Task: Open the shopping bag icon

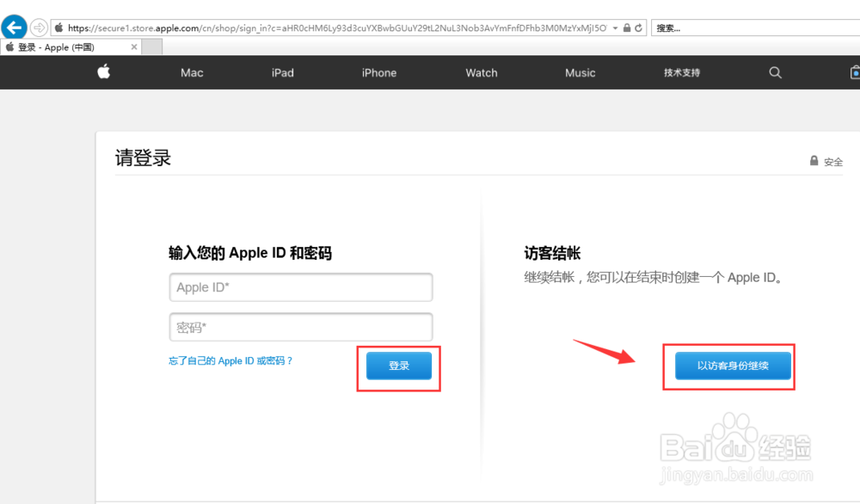Action: click(x=855, y=72)
